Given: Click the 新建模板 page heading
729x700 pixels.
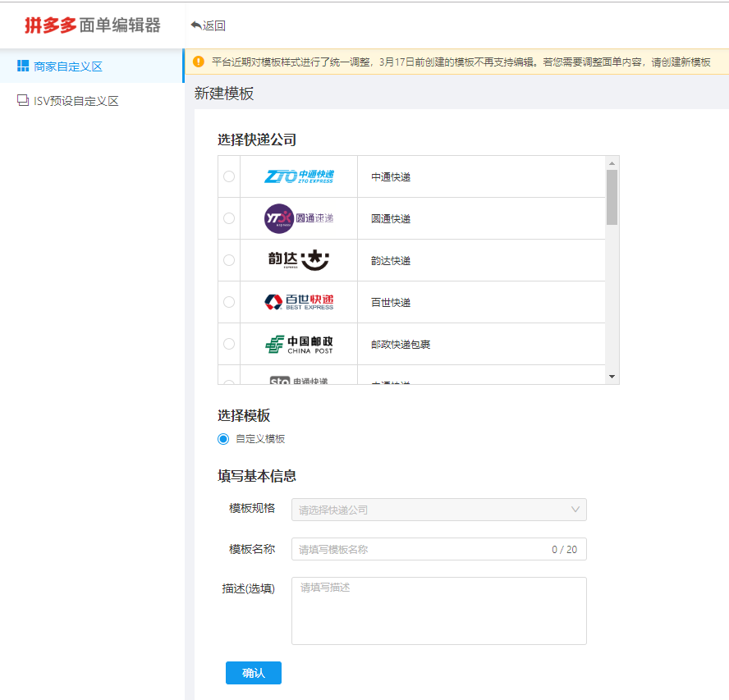Looking at the screenshot, I should (x=224, y=94).
